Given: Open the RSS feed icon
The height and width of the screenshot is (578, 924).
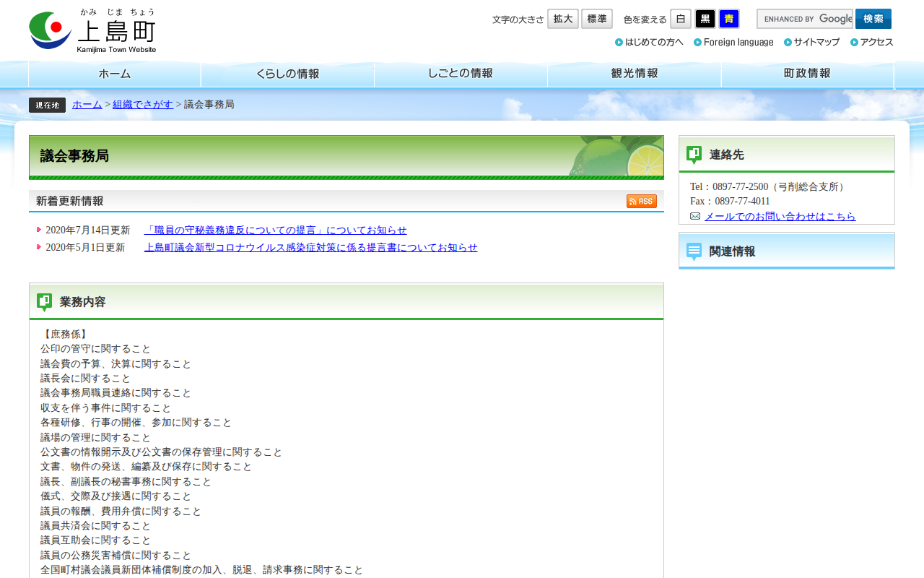Looking at the screenshot, I should tap(641, 201).
